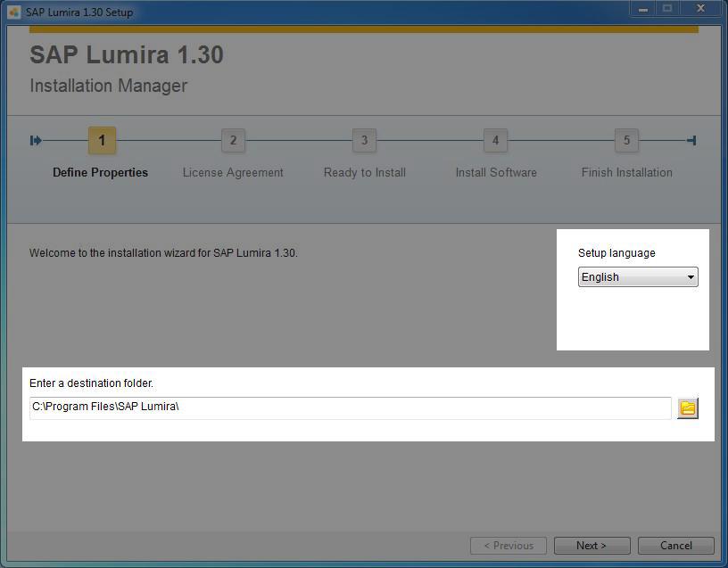
Task: Open the folder browse icon for destination
Action: tap(687, 407)
